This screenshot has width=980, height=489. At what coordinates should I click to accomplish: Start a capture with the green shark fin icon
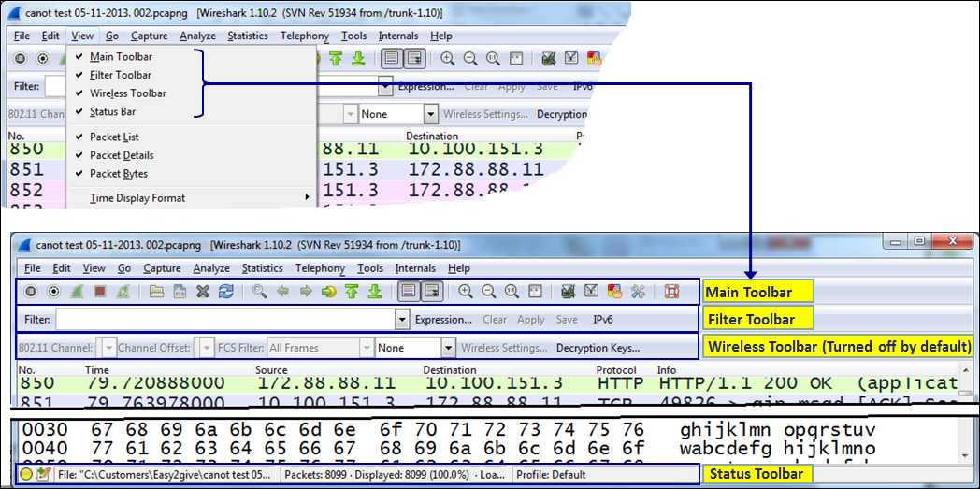click(77, 291)
